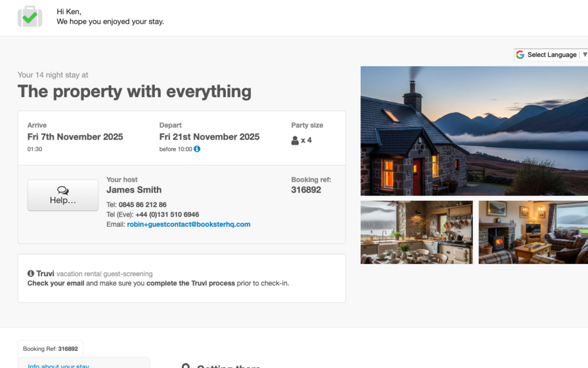
Task: Click the info icon beside before 10:00
Action: [x=197, y=149]
